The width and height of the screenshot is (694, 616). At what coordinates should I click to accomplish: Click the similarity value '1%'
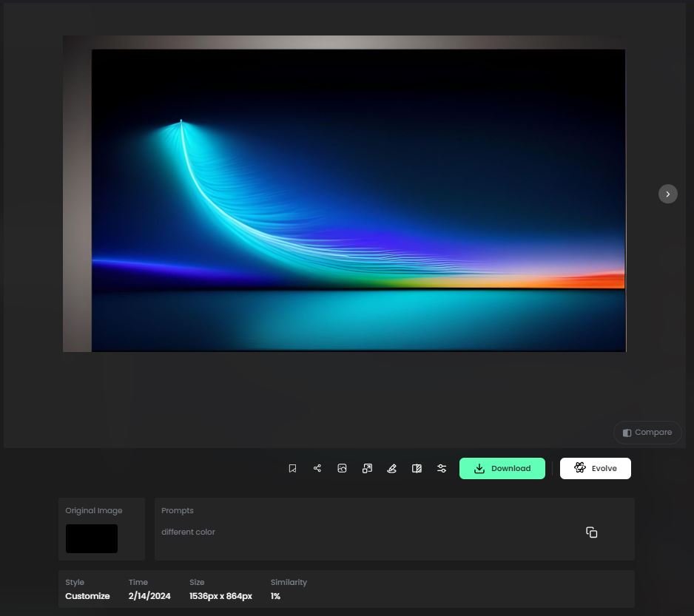tap(275, 596)
